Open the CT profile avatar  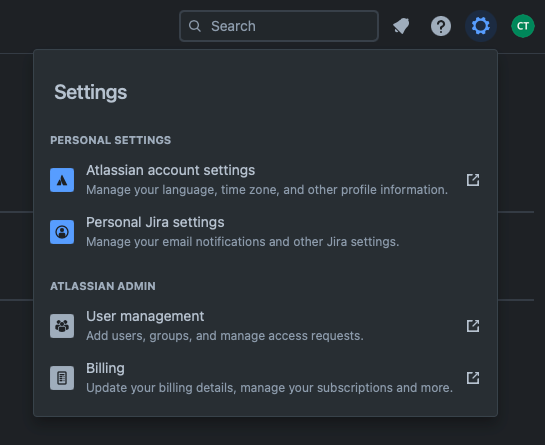pyautogui.click(x=523, y=26)
